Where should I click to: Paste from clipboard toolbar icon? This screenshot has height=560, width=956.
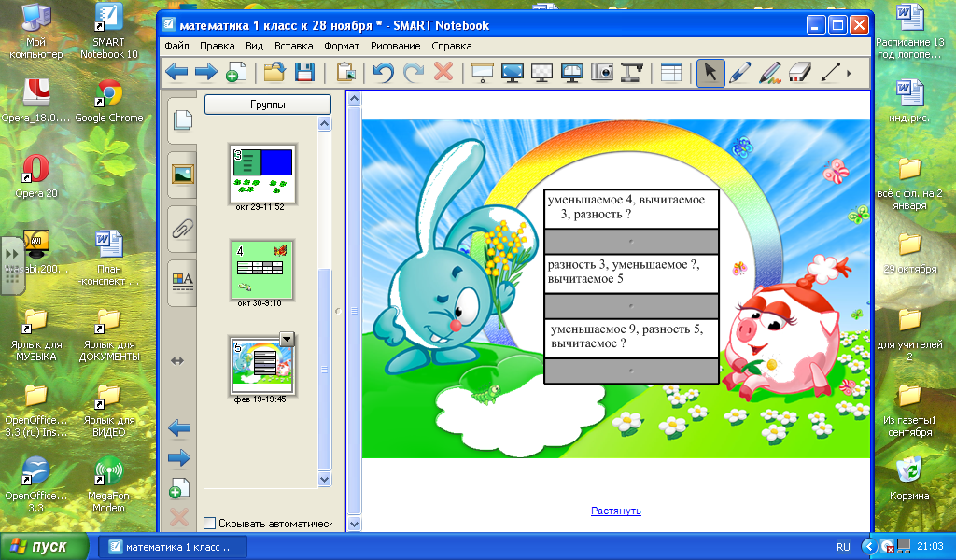click(x=345, y=73)
